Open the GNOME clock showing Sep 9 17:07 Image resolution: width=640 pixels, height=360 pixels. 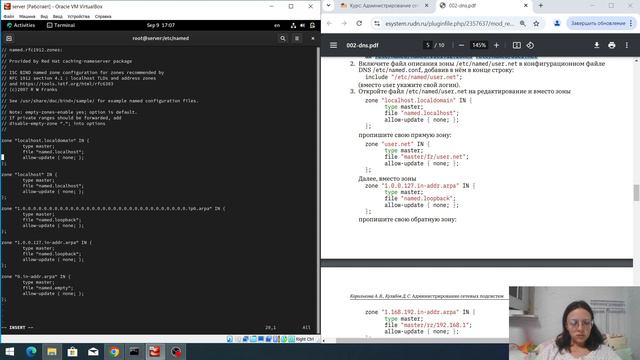[161, 25]
